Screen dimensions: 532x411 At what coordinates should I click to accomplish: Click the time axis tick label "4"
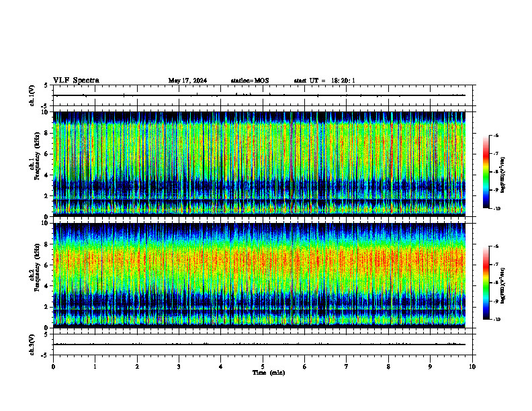pyautogui.click(x=220, y=367)
